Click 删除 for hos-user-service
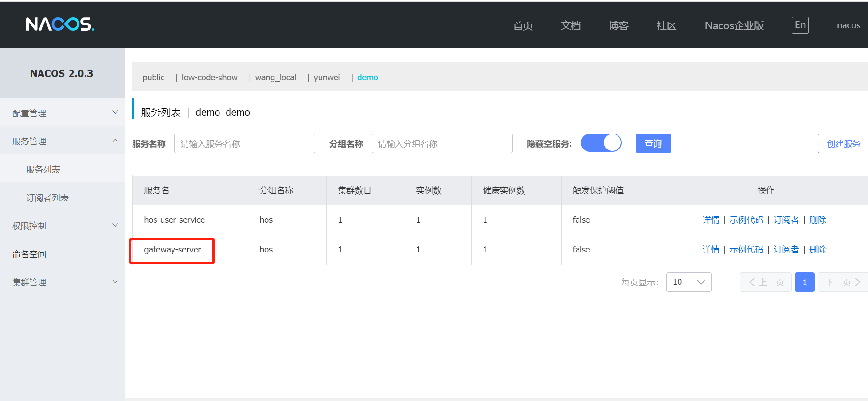 coord(817,220)
